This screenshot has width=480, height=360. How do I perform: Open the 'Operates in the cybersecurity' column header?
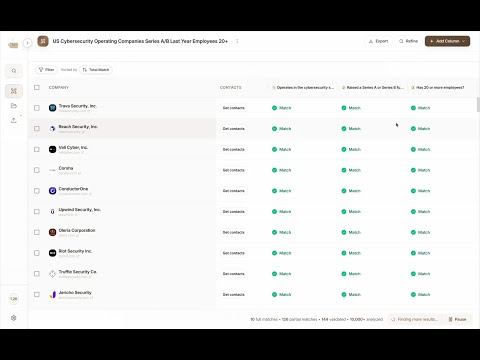pos(303,87)
